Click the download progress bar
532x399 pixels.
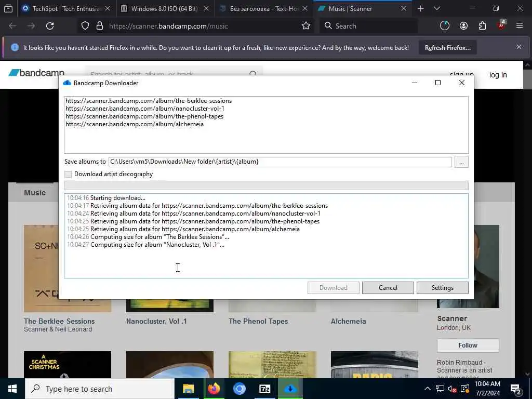tap(266, 185)
